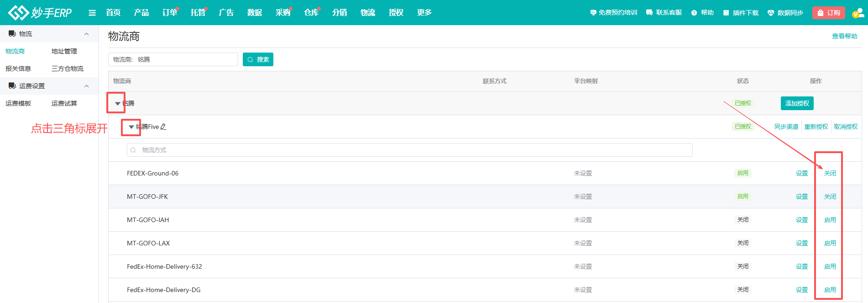Open the 仓库 top menu
Screen dimensions: 868x303
(311, 13)
